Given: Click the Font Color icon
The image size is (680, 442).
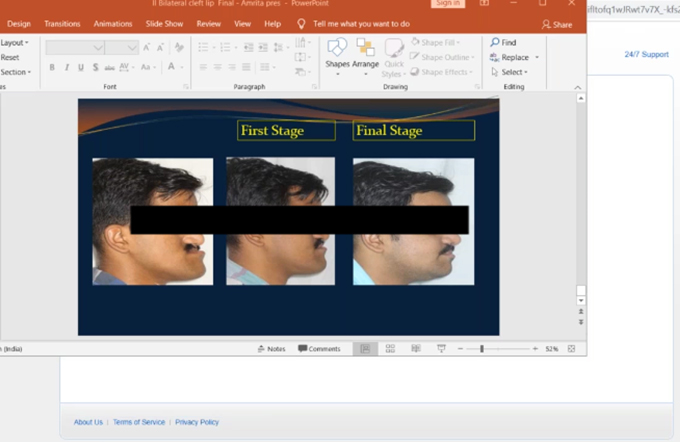Looking at the screenshot, I should coord(171,66).
